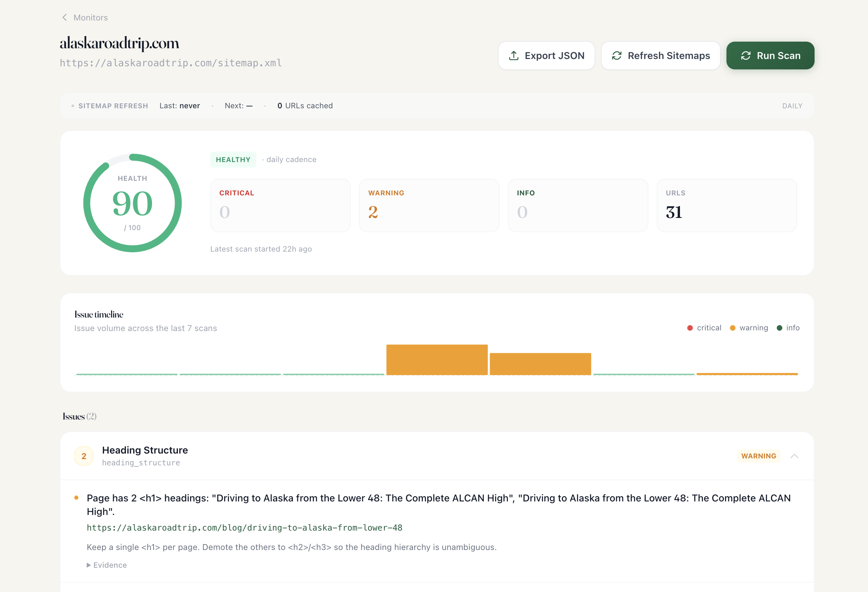The height and width of the screenshot is (592, 868).
Task: Expand the Evidence disclosure triangle
Action: tap(88, 565)
